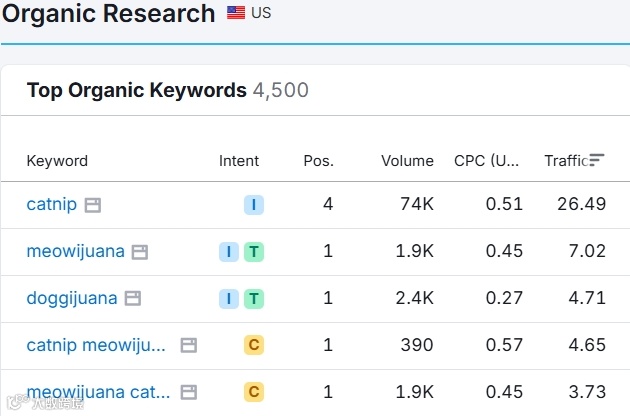Click the Keyword column header
Image resolution: width=630 pixels, height=416 pixels.
point(57,161)
